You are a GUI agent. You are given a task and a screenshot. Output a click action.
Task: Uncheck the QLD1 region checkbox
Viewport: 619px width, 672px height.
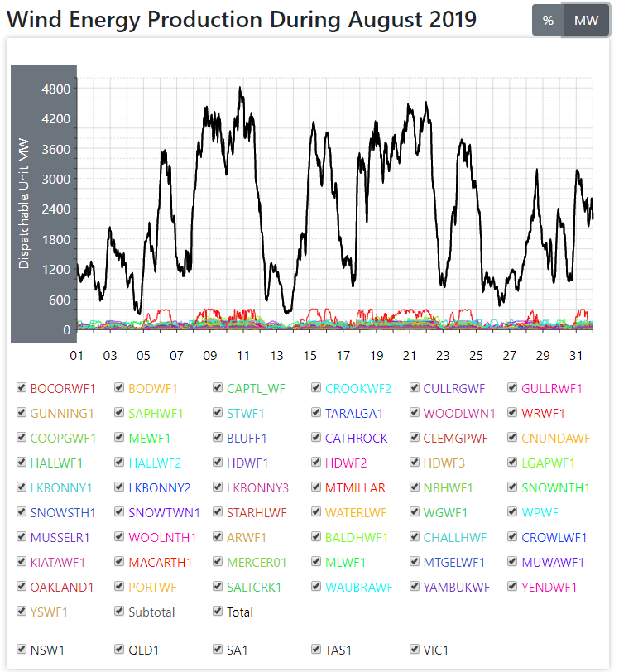coord(120,650)
